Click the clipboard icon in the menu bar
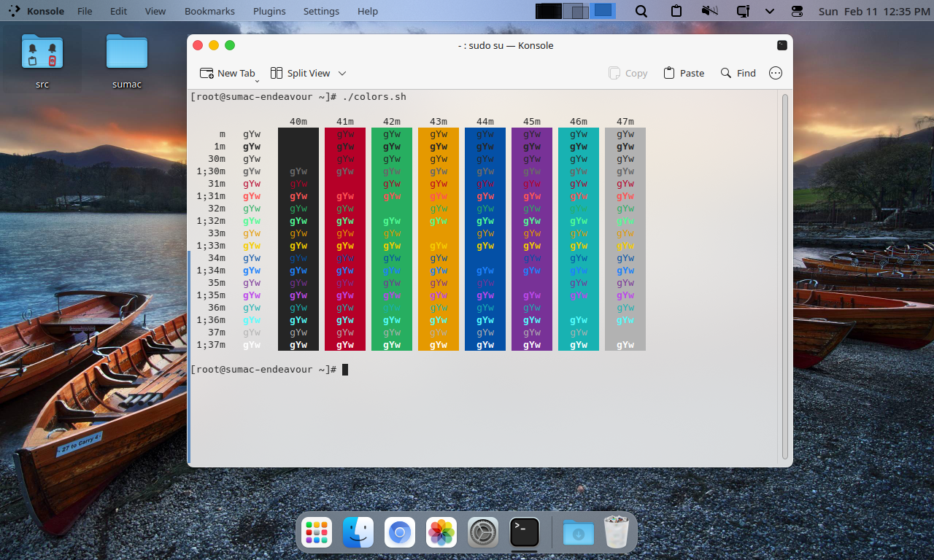934x560 pixels. 676,11
